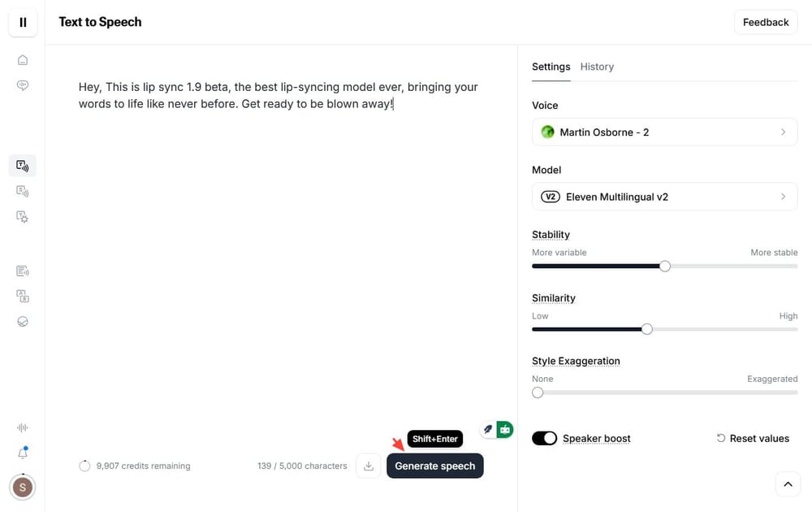Open the Speech to Speech tool
This screenshot has height=512, width=812.
[x=22, y=191]
